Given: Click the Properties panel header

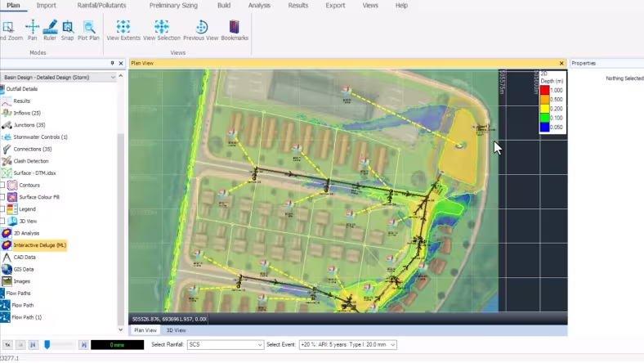Looking at the screenshot, I should pos(606,63).
